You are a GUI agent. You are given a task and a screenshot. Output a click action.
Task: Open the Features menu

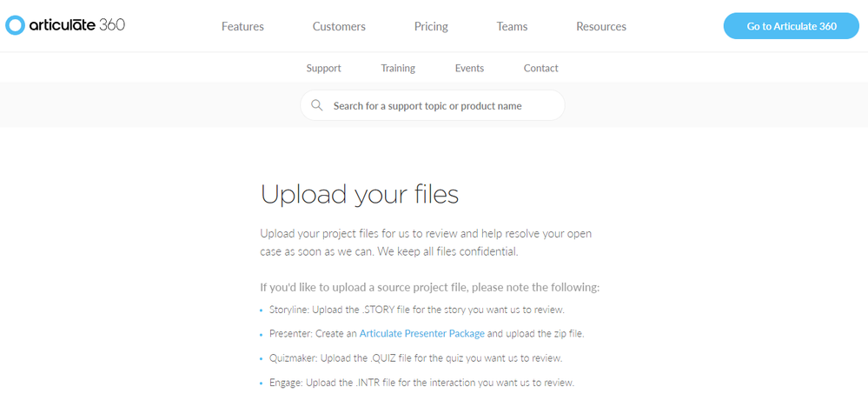242,27
